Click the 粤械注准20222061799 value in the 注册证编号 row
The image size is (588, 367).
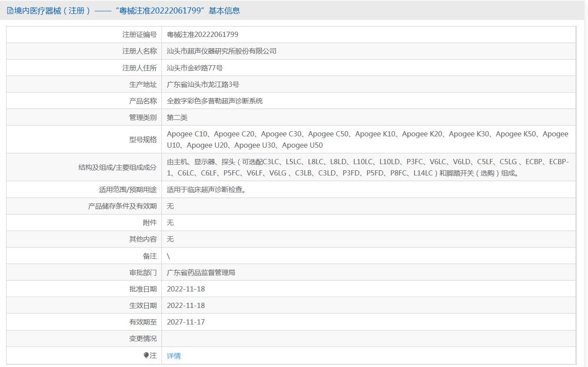pyautogui.click(x=203, y=35)
